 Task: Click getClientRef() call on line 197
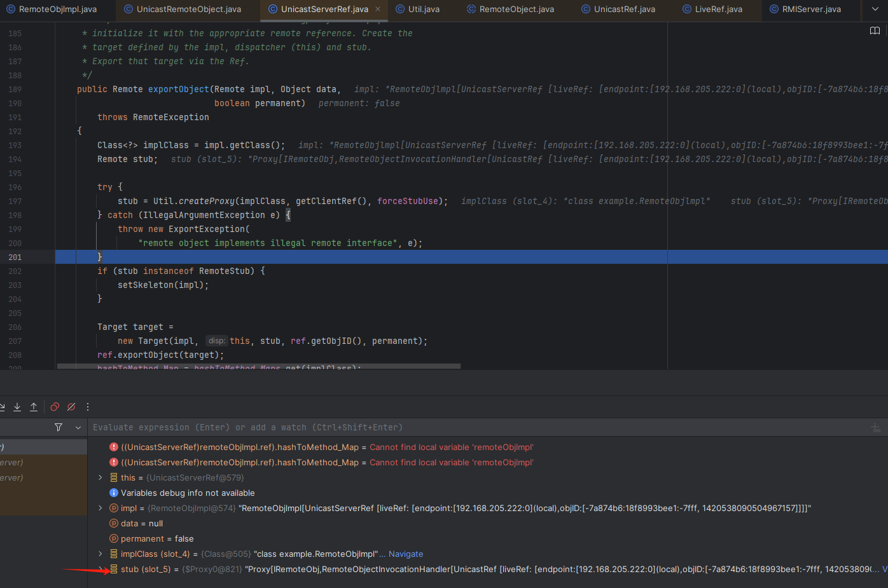pyautogui.click(x=331, y=201)
